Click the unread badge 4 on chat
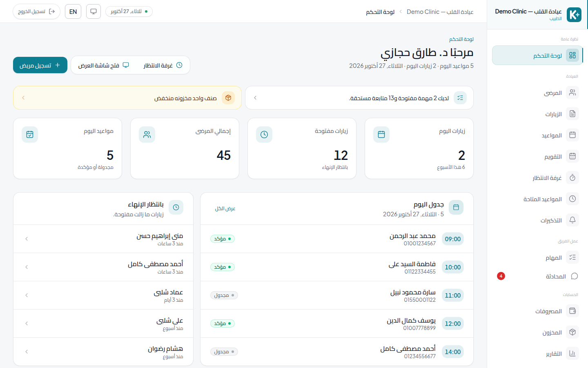Viewport: 588px width, 368px height. point(501,276)
